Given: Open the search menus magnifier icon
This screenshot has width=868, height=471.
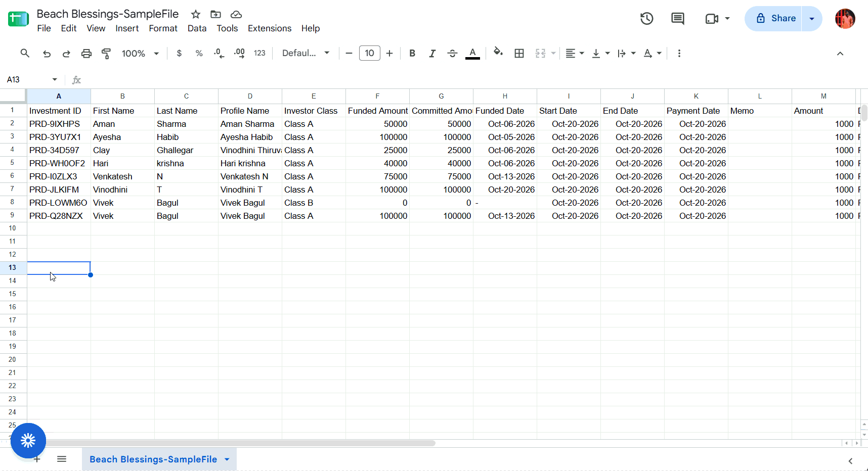Looking at the screenshot, I should click(25, 53).
